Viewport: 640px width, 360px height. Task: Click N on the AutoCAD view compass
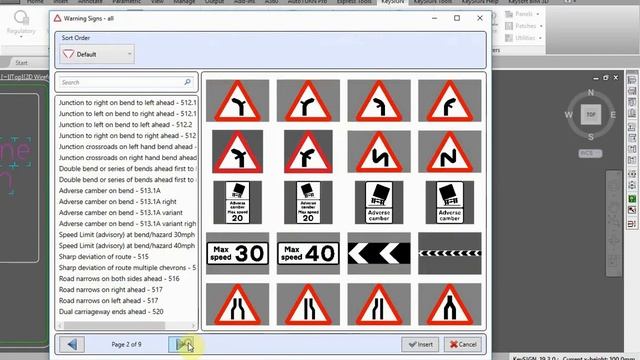[591, 93]
